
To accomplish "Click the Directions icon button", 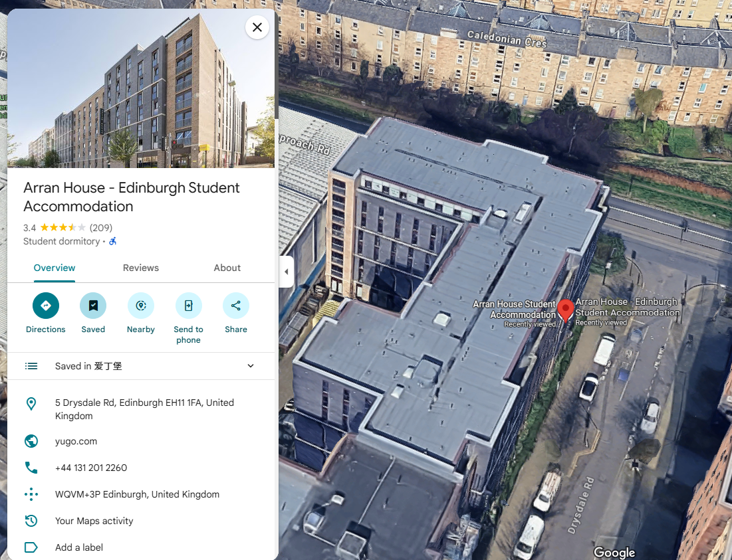I will tap(46, 306).
